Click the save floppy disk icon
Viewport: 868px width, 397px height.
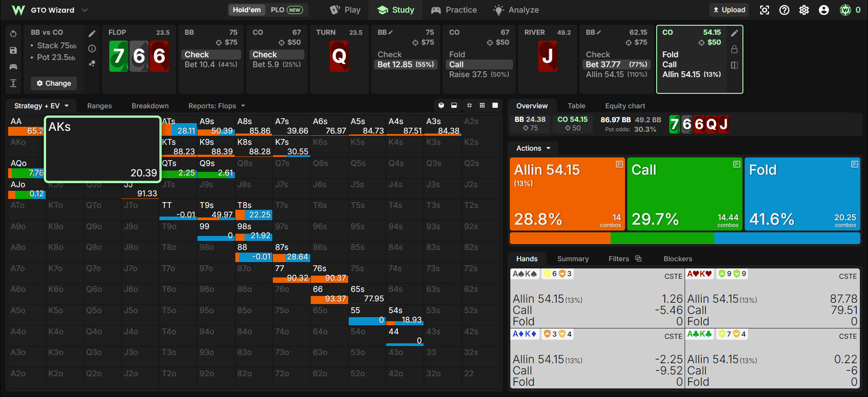pos(13,51)
